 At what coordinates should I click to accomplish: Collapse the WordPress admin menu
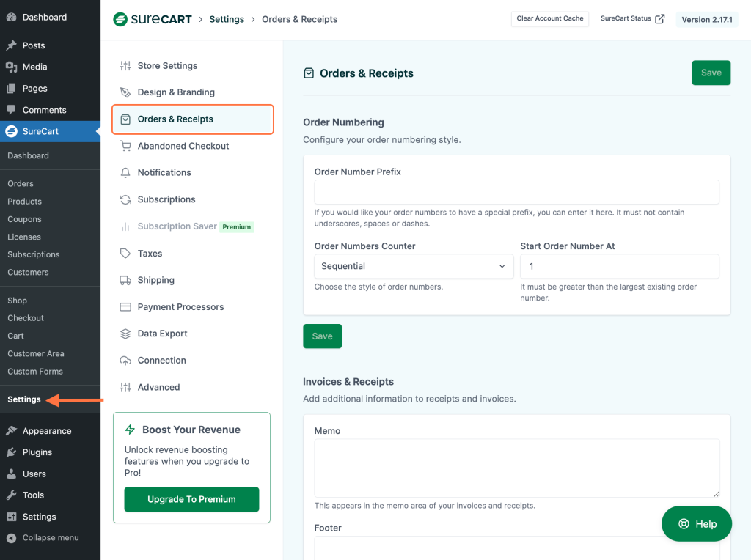pos(50,538)
